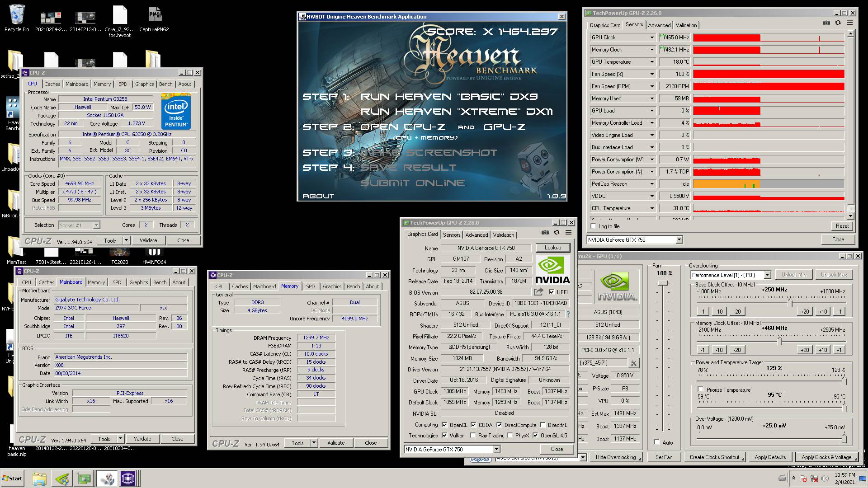Click the Reset button in GPU-Z Sensors
The width and height of the screenshot is (868, 488).
click(x=842, y=226)
